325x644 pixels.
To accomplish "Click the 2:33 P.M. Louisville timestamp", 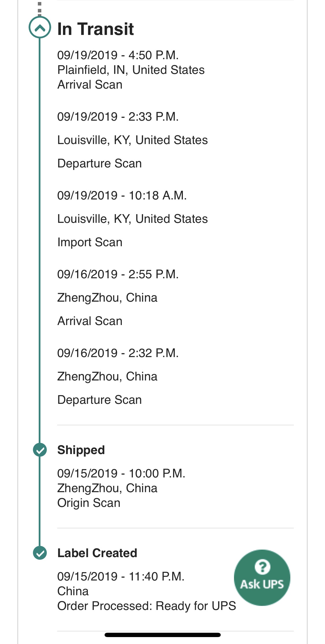I will pos(118,117).
